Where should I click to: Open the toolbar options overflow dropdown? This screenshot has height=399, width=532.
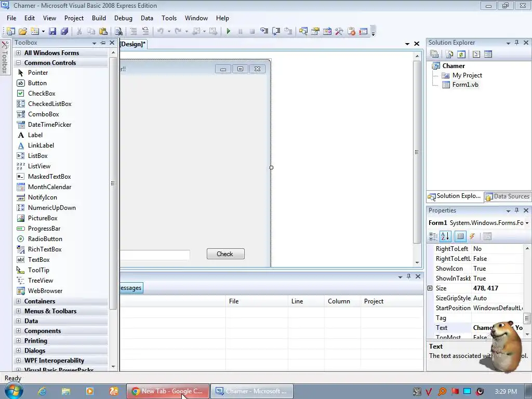point(373,32)
